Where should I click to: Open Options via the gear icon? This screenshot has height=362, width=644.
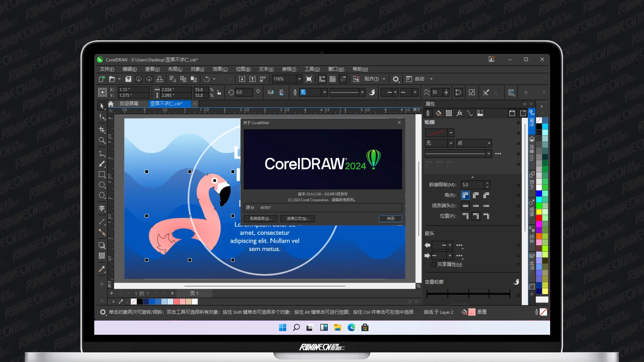[x=396, y=79]
